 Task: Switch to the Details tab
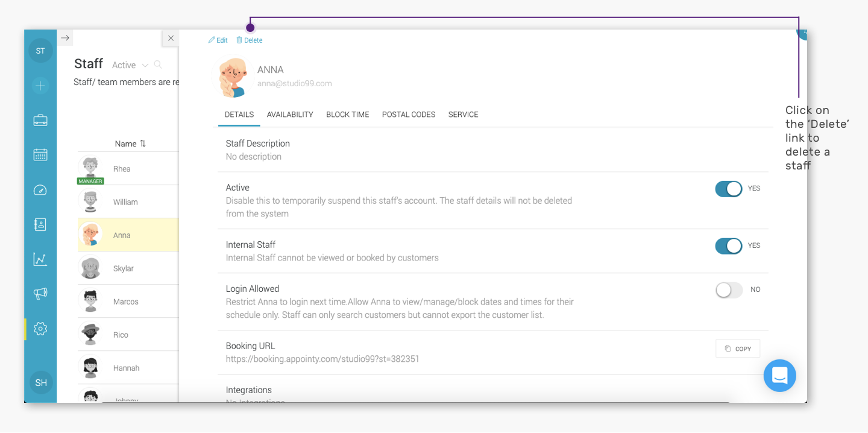[239, 115]
